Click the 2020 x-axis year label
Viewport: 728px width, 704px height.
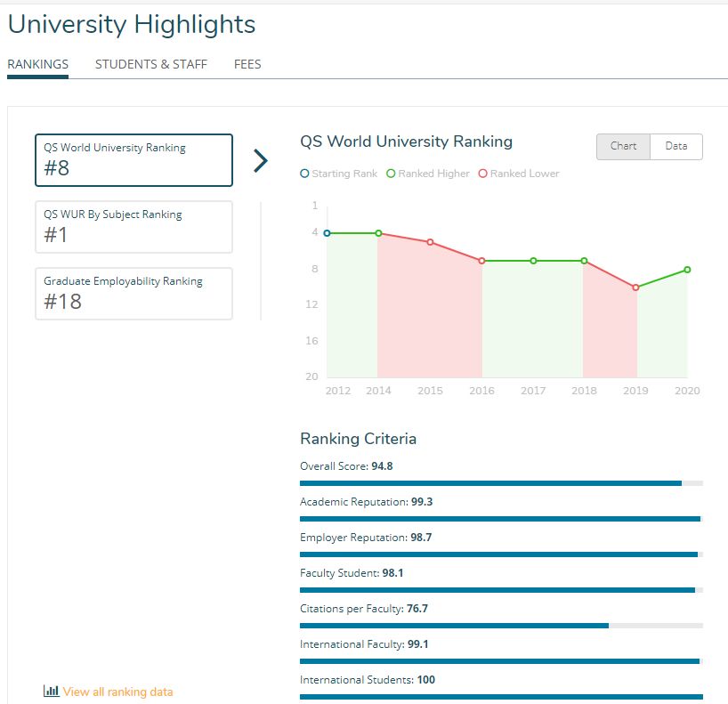(x=687, y=391)
